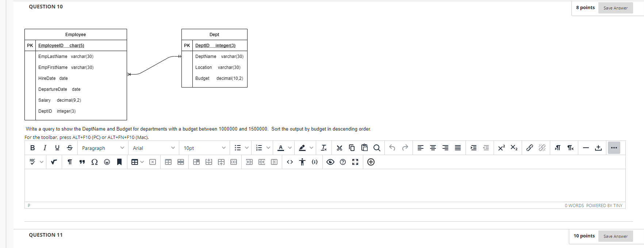
Task: Expand spellcheck language options arrow
Action: (42, 162)
